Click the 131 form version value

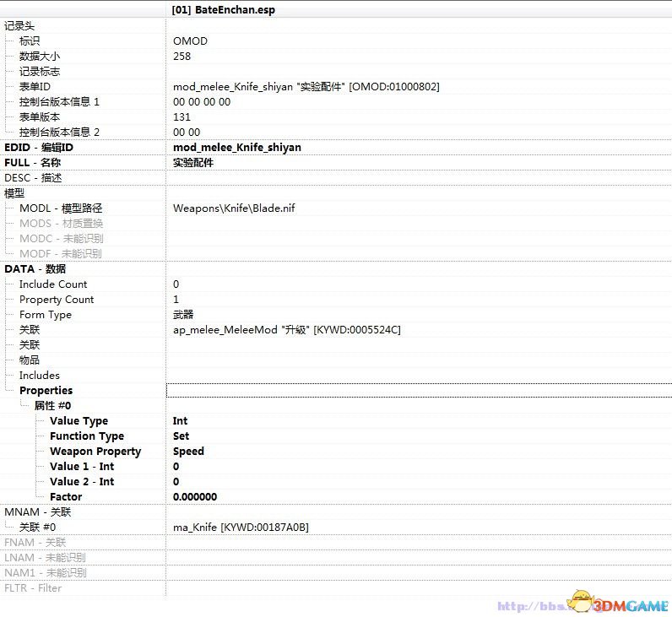(x=182, y=117)
